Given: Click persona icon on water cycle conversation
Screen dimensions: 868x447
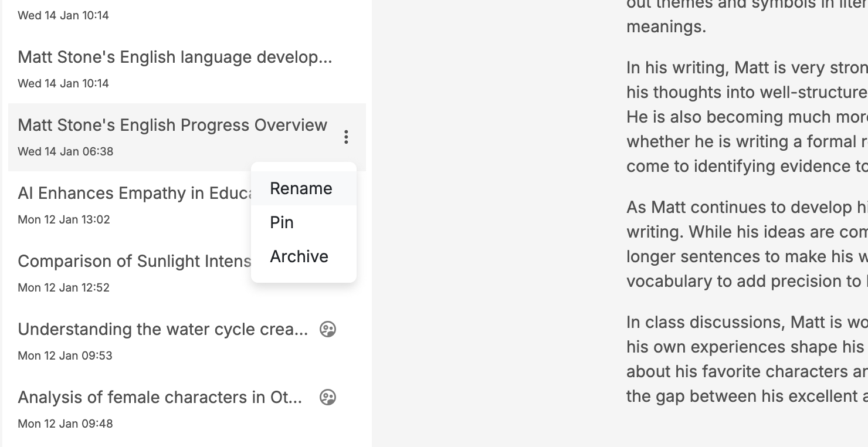Looking at the screenshot, I should point(327,329).
